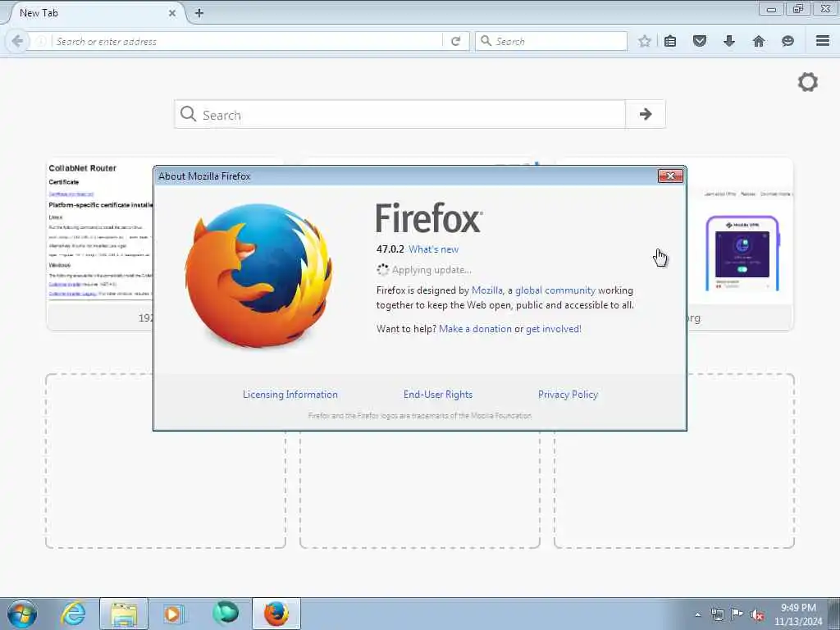Focus the toolbar Search box
840x630 pixels.
coord(551,41)
